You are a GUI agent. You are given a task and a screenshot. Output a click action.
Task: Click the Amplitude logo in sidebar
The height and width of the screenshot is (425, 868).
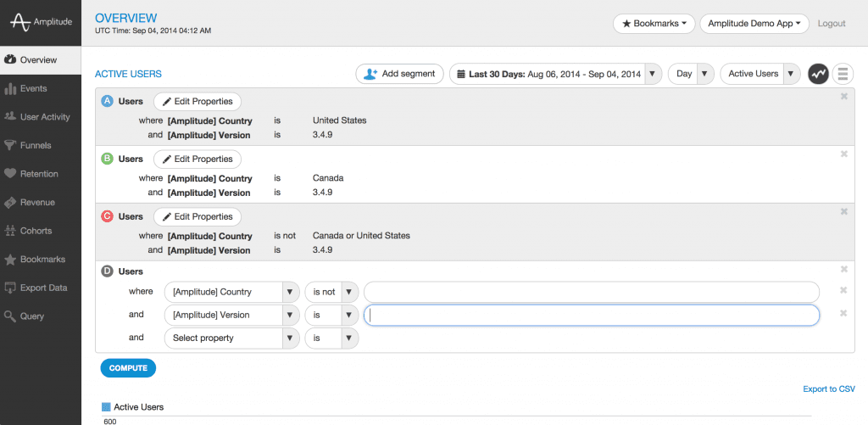coord(41,23)
